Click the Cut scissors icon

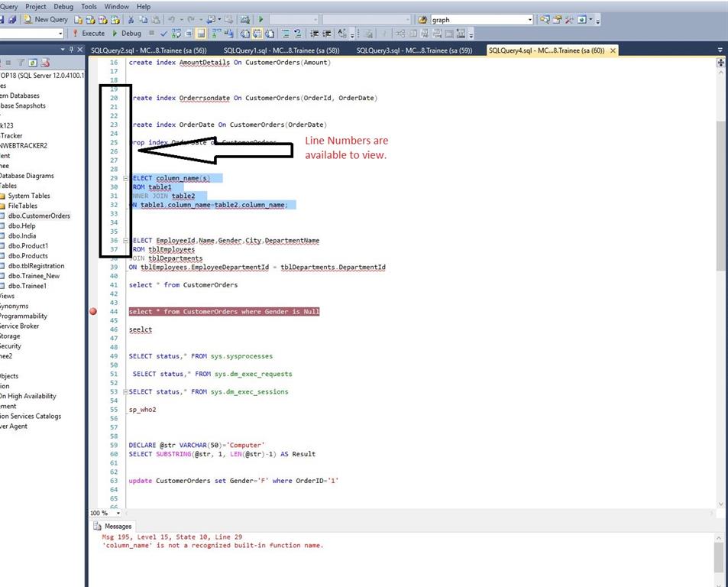[131, 20]
